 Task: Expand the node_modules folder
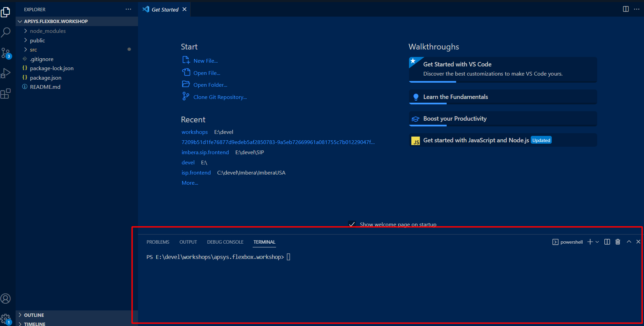[47, 31]
